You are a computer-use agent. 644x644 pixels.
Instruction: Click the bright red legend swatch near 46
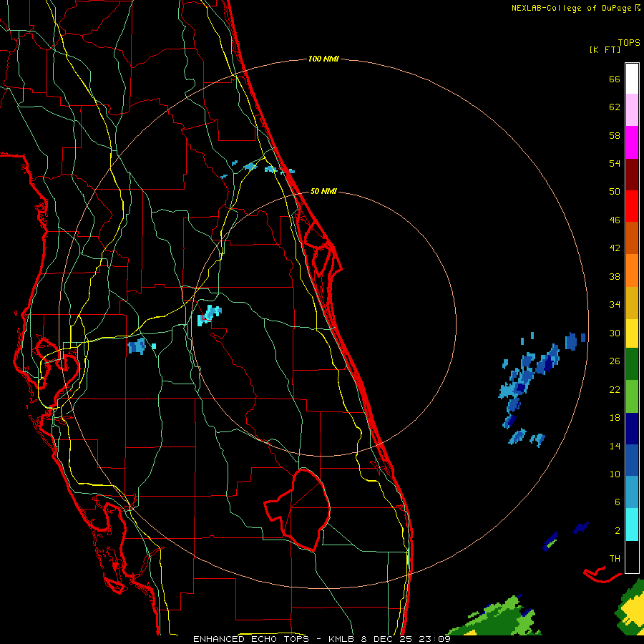(x=632, y=206)
